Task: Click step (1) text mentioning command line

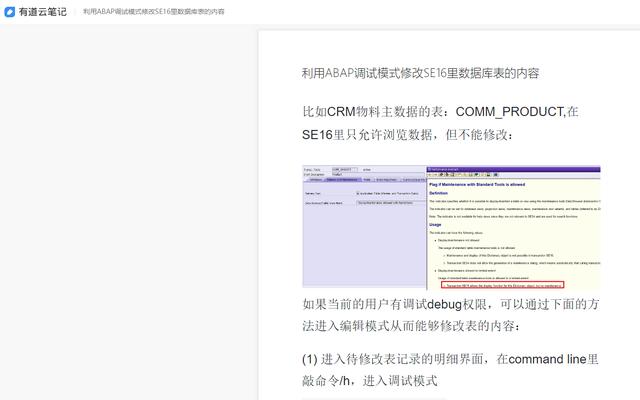Action: pyautogui.click(x=450, y=370)
